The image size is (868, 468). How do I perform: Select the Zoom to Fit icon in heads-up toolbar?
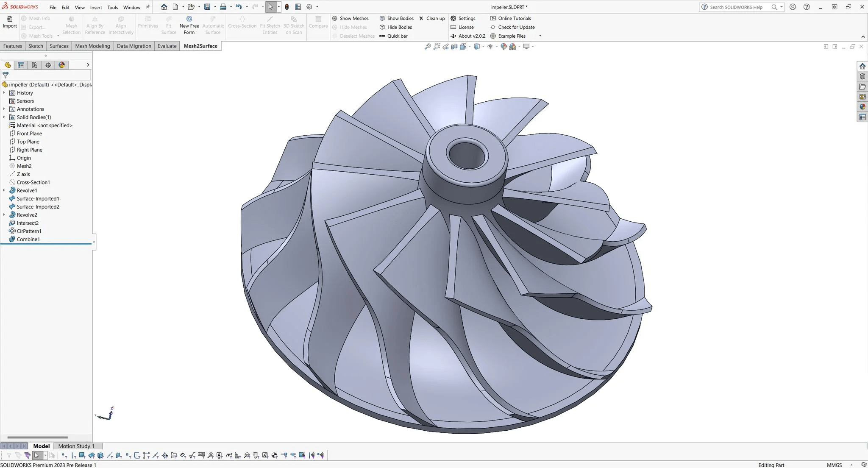point(428,47)
